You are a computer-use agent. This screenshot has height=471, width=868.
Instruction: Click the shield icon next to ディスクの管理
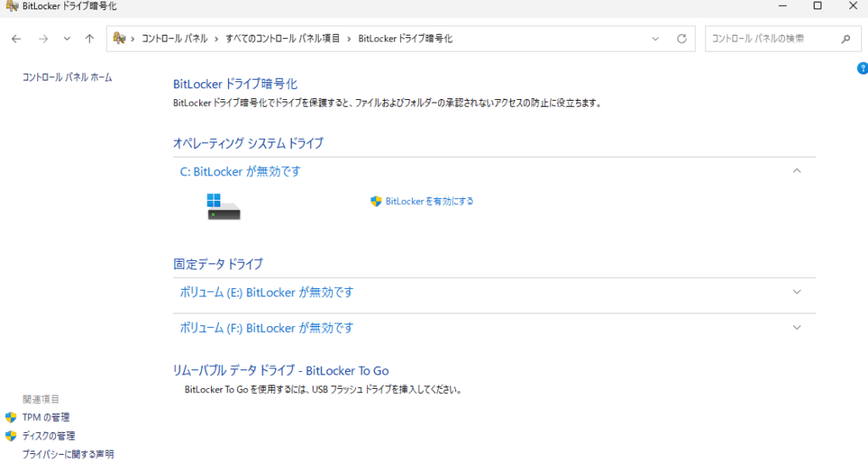(10, 436)
